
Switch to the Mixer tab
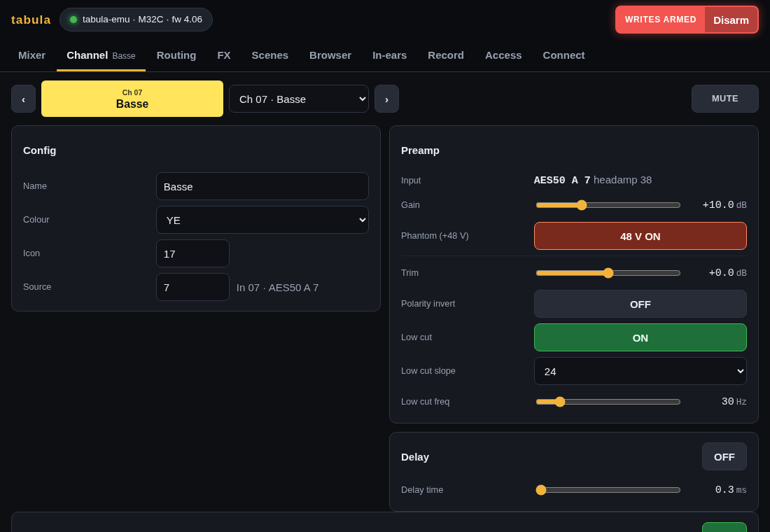click(x=32, y=55)
